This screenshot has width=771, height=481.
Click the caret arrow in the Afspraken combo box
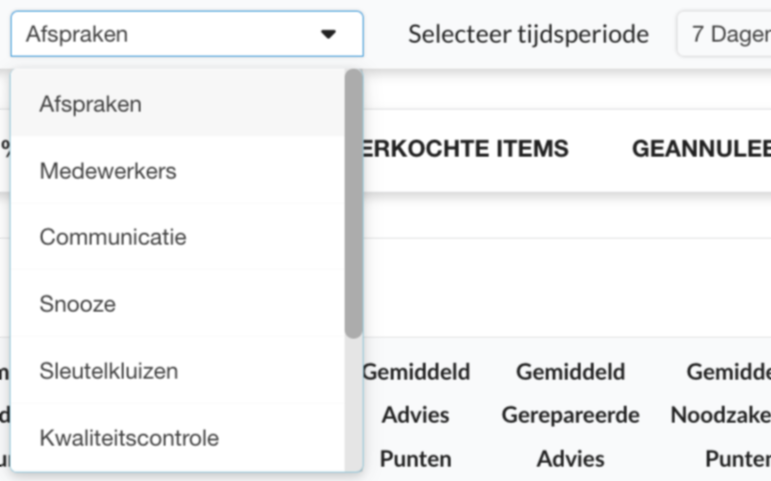[328, 34]
